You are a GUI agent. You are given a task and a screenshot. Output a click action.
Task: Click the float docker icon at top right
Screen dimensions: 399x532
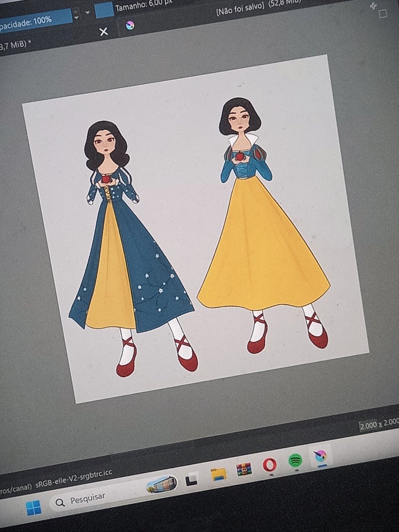[373, 6]
